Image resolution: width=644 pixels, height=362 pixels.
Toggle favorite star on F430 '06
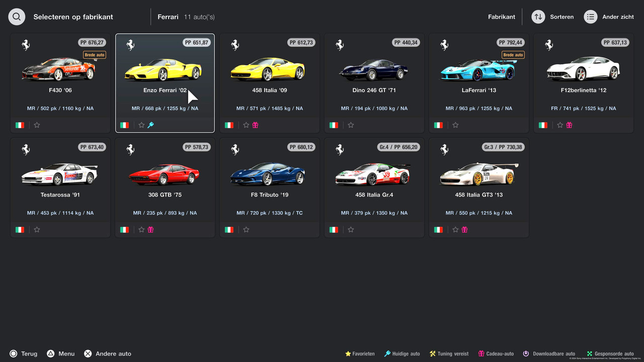coord(37,125)
